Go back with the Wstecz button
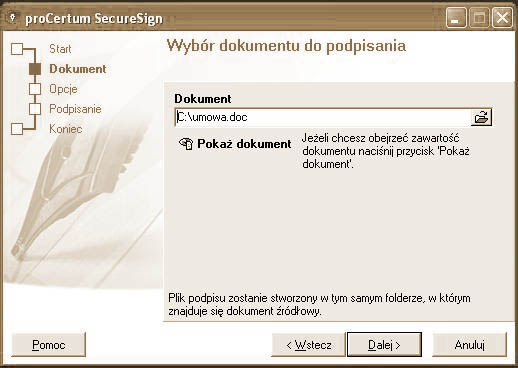 [x=308, y=344]
